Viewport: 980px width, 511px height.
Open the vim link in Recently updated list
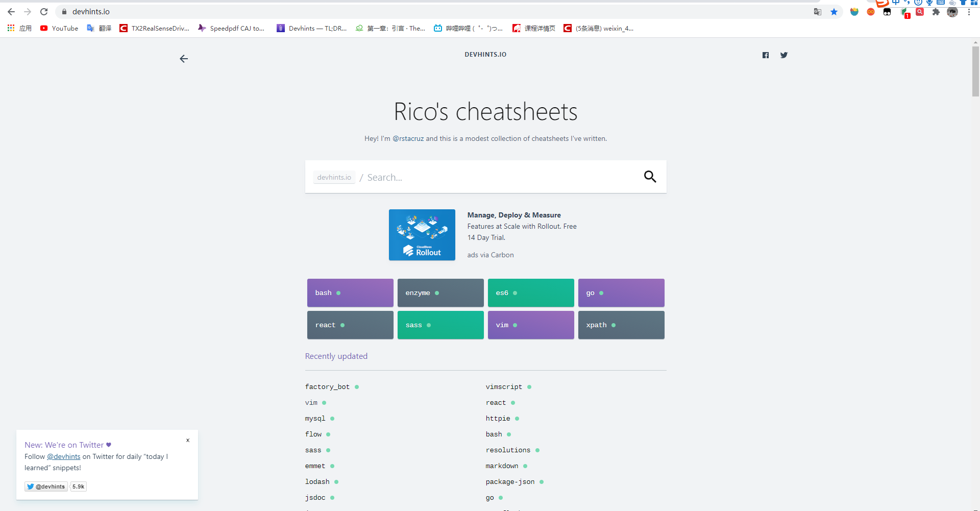tap(311, 403)
